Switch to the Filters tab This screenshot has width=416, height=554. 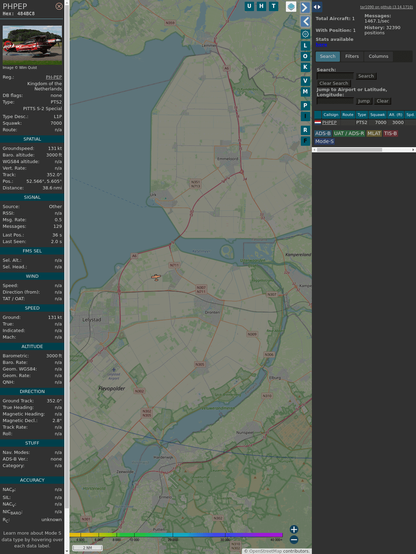(x=352, y=57)
